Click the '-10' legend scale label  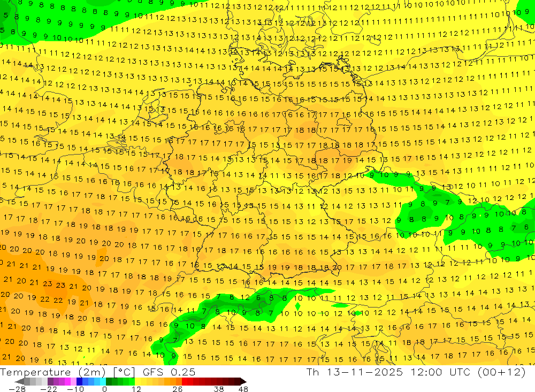[x=75, y=389]
